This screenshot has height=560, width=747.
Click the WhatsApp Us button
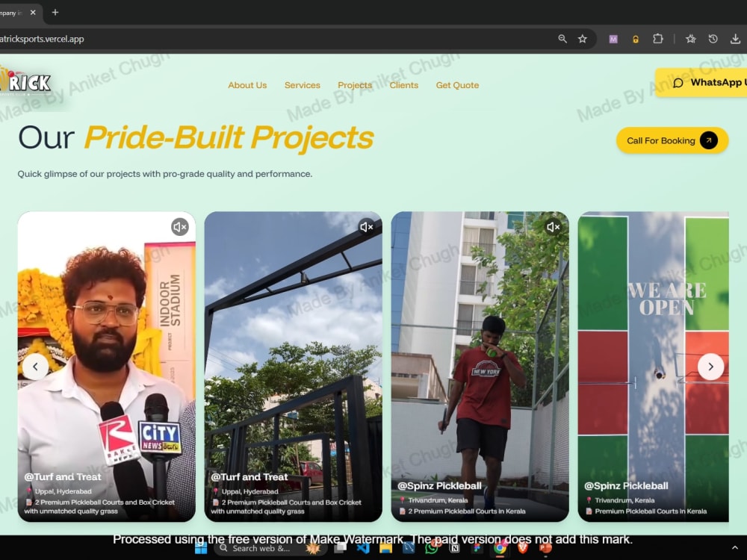tap(701, 83)
